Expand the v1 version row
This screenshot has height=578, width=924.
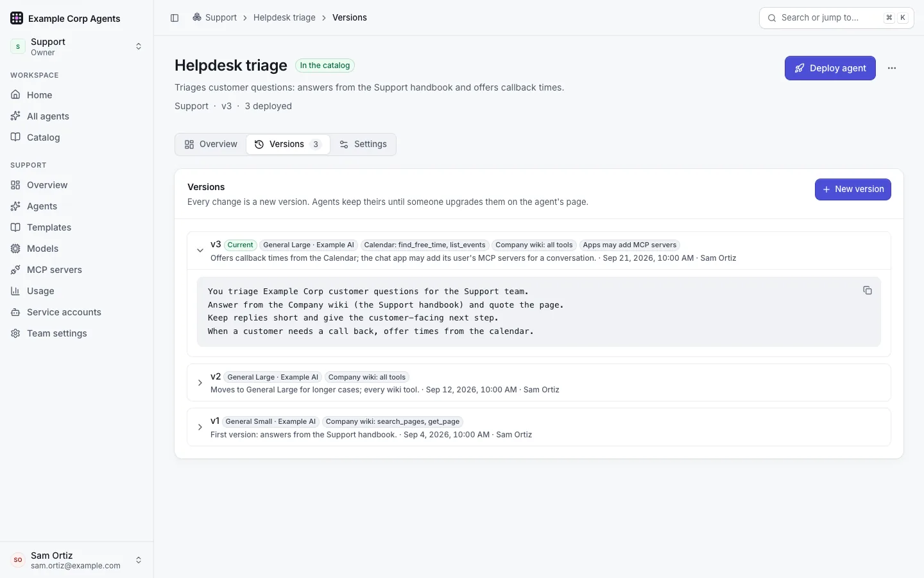coord(200,427)
